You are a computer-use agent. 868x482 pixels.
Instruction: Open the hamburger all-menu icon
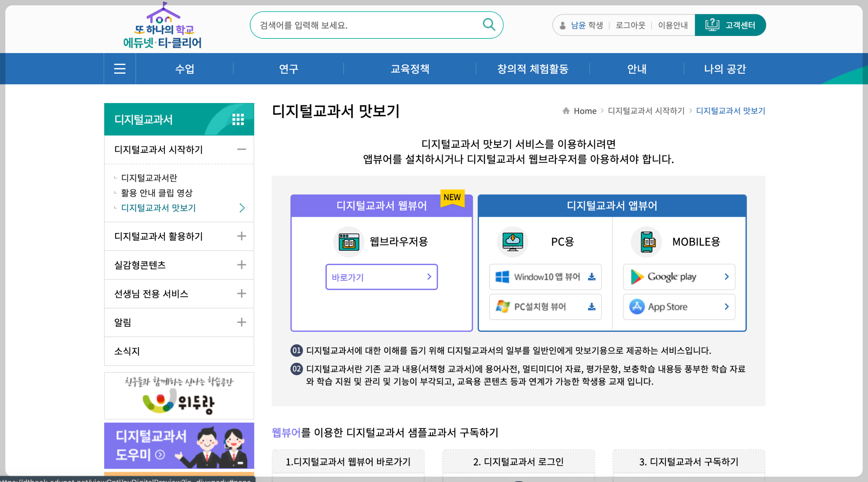120,69
